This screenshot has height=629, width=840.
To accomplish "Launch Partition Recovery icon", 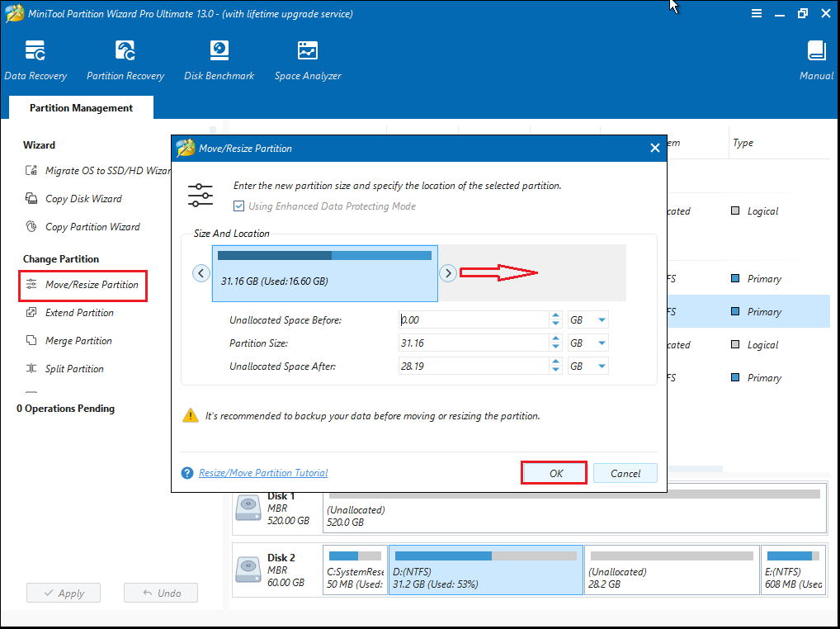I will point(125,60).
